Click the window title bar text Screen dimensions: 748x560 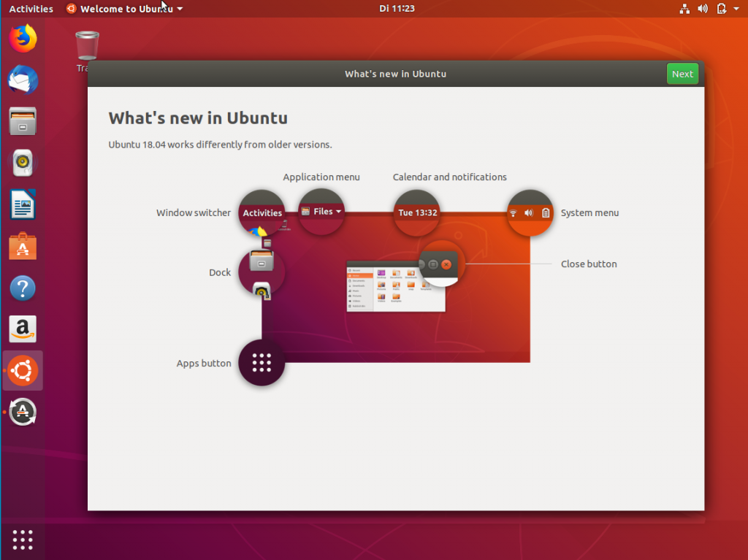pyautogui.click(x=395, y=74)
